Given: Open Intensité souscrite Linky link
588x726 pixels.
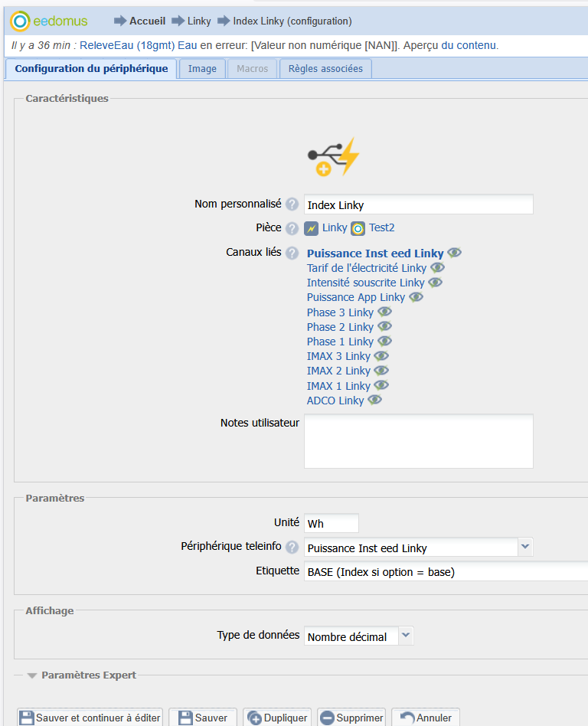Looking at the screenshot, I should coord(365,283).
